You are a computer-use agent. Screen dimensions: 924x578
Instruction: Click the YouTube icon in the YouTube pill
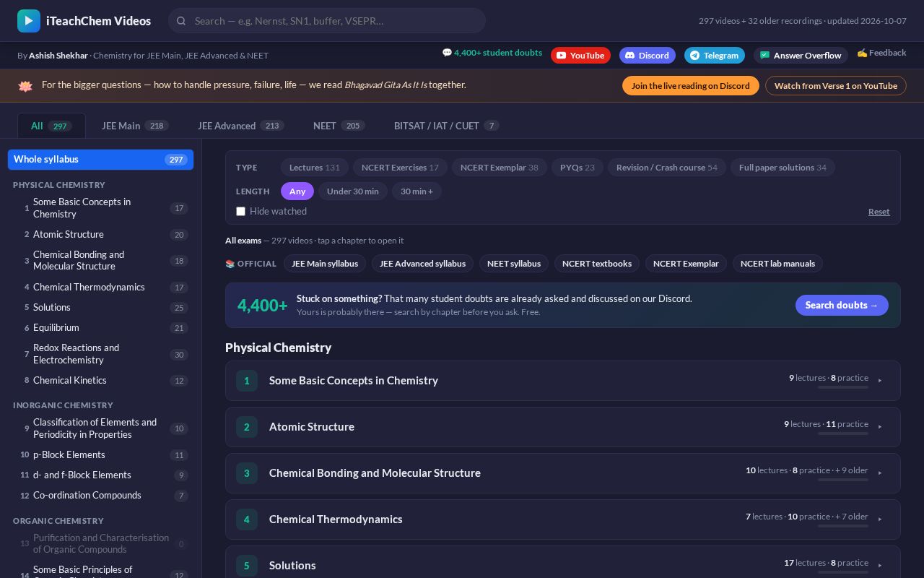561,56
